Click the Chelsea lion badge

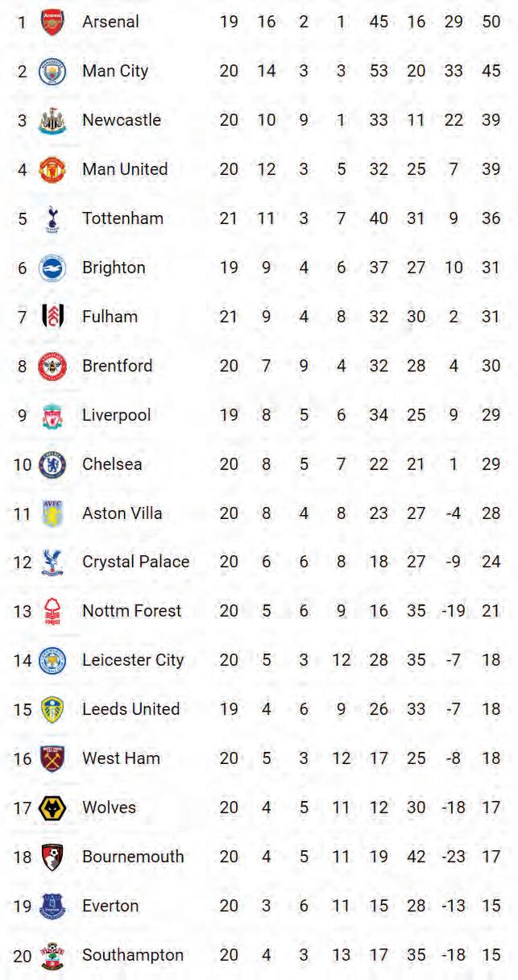tap(52, 464)
